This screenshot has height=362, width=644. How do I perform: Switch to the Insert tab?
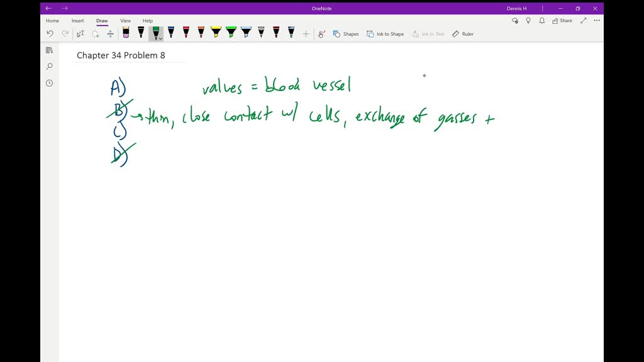[77, 21]
